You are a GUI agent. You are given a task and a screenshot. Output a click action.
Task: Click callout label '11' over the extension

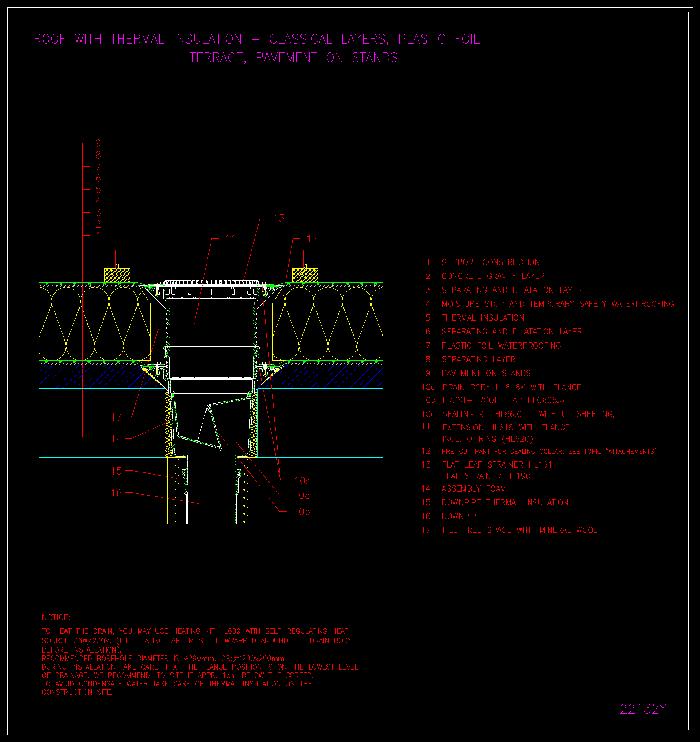pyautogui.click(x=230, y=239)
